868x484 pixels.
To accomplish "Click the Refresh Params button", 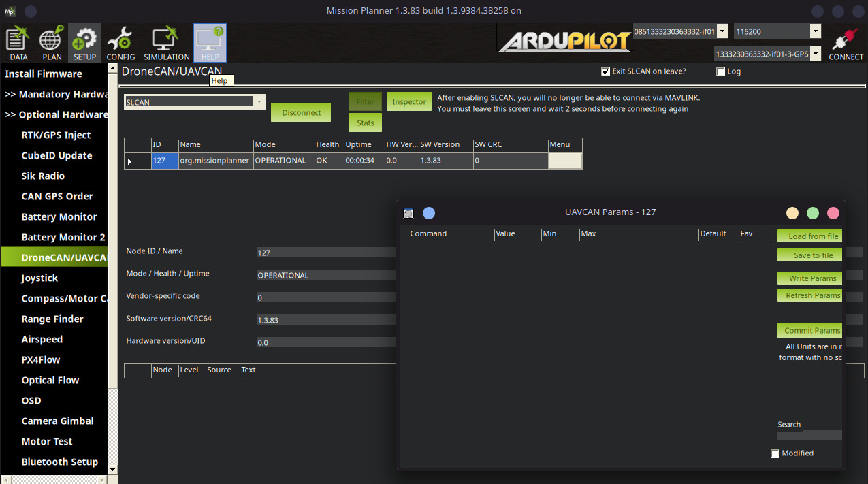I will [x=809, y=295].
